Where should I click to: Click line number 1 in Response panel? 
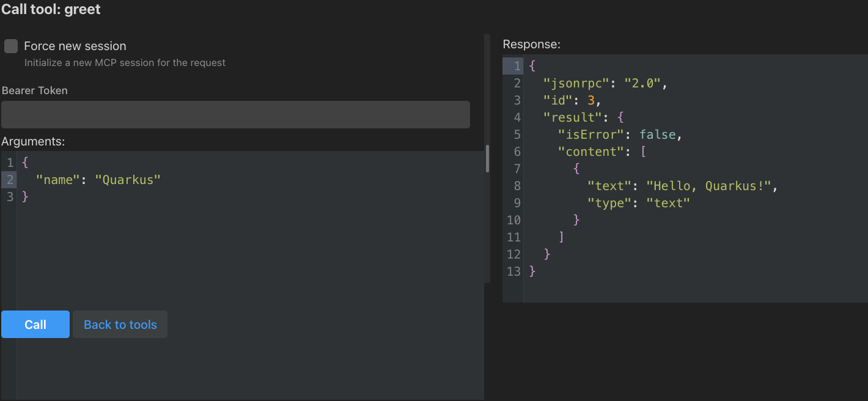[x=515, y=65]
